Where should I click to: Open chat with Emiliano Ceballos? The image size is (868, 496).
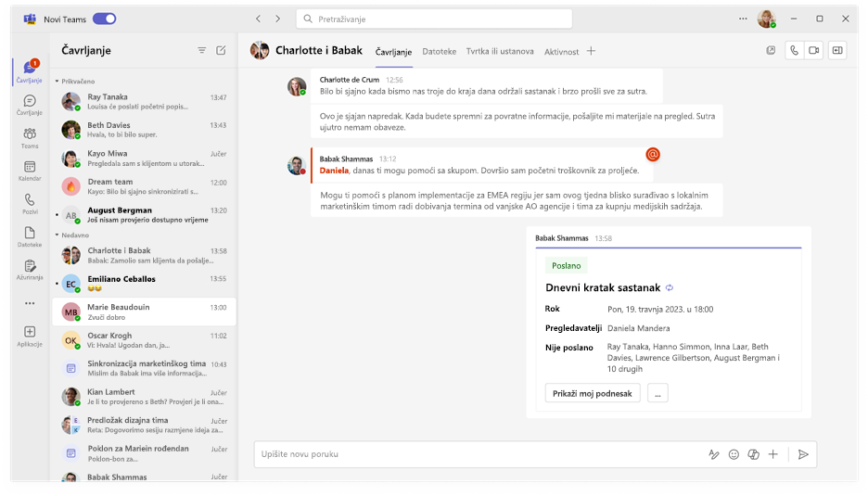tap(144, 284)
